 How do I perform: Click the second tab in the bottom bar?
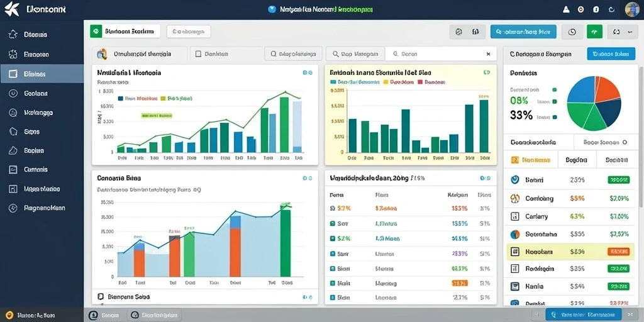(155, 315)
